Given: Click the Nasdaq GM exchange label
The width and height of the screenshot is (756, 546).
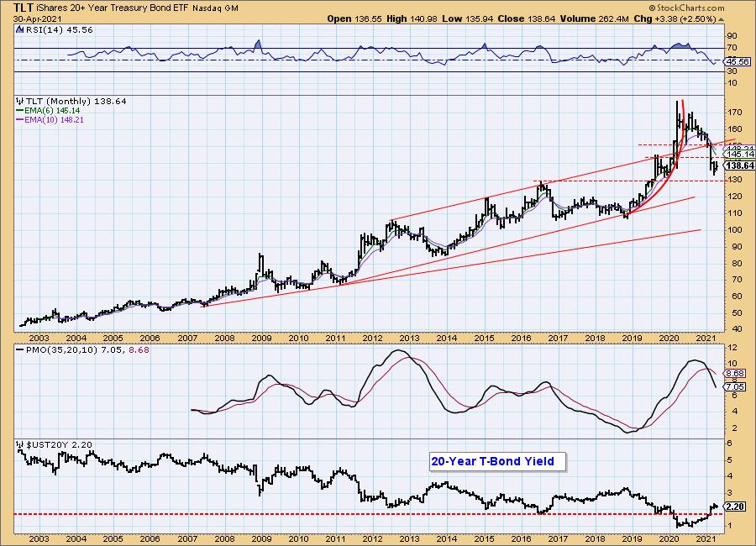Looking at the screenshot, I should coord(216,8).
